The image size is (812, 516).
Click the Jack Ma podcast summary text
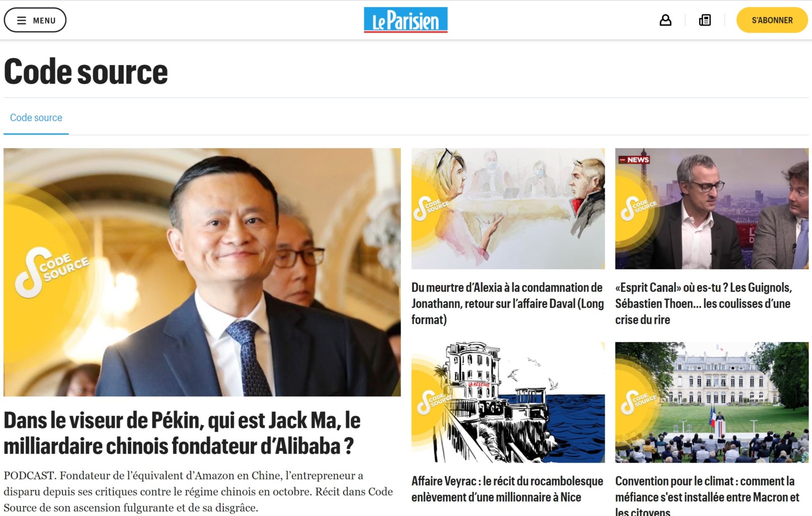click(198, 492)
